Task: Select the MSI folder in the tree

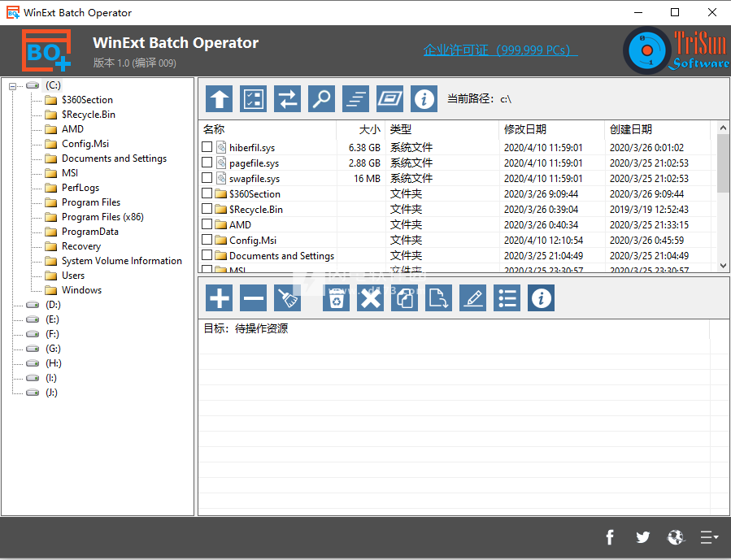Action: pyautogui.click(x=70, y=173)
